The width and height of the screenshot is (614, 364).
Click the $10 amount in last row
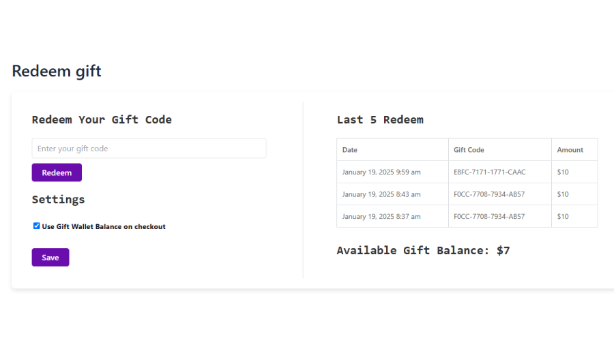pos(563,217)
